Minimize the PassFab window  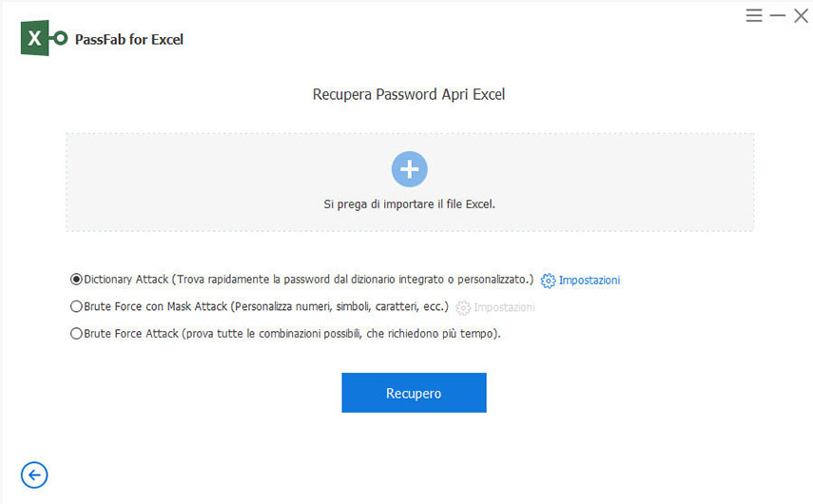[778, 16]
